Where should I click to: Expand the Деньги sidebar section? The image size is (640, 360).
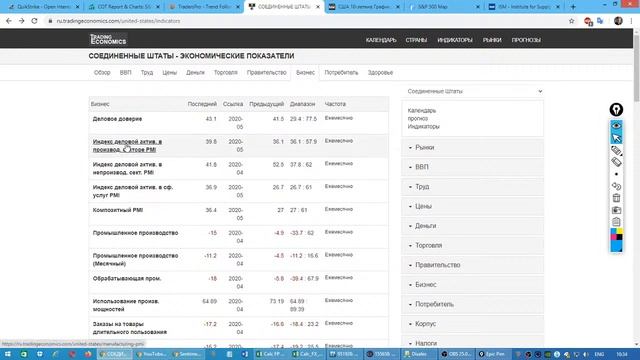pyautogui.click(x=473, y=226)
